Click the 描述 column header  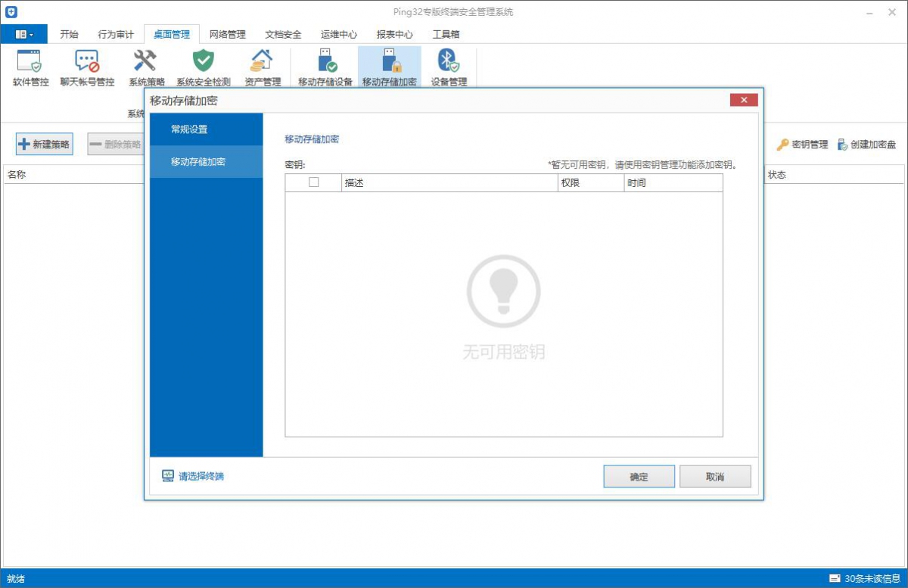pos(449,183)
